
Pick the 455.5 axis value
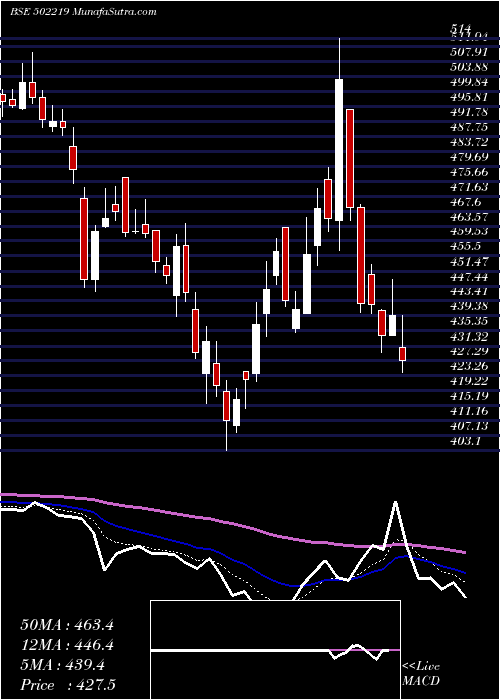tap(466, 247)
